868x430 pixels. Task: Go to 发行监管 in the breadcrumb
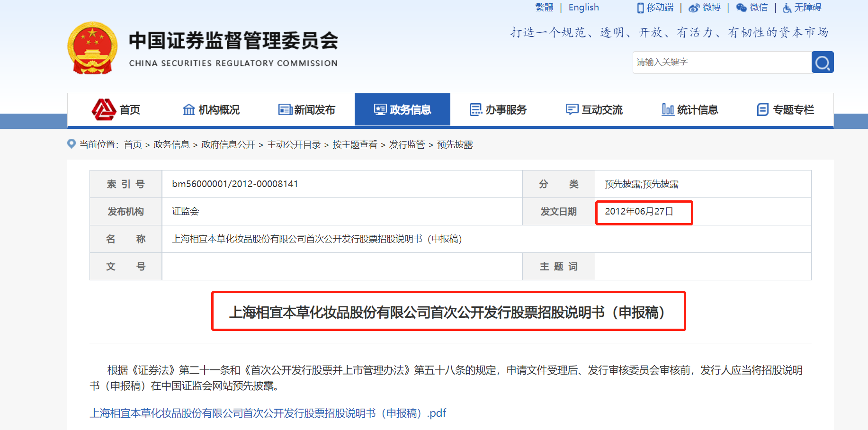[407, 144]
